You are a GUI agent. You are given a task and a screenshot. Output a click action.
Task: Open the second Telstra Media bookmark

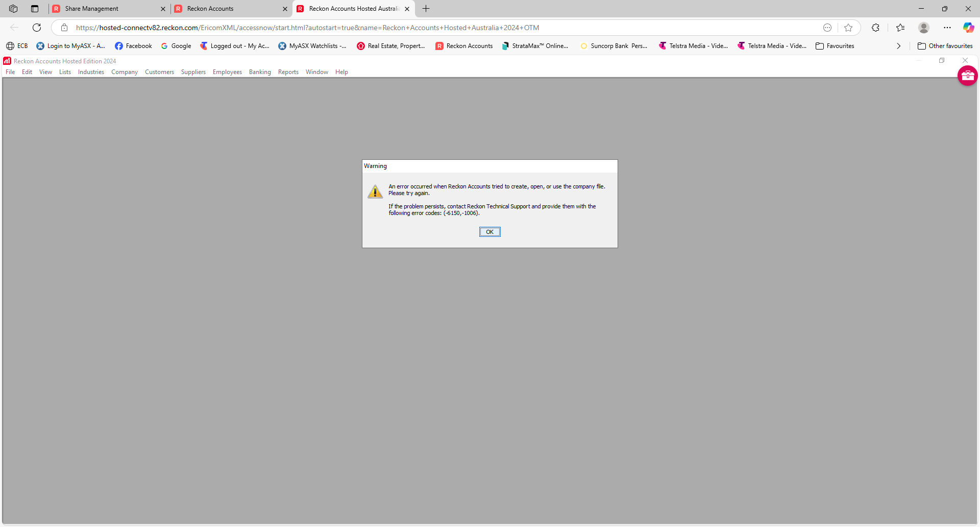tap(772, 46)
